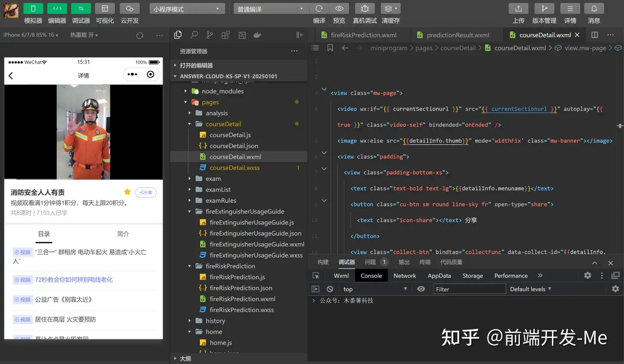Open project details (详情) icon
Screen dimensions: 624x364
[x=570, y=9]
